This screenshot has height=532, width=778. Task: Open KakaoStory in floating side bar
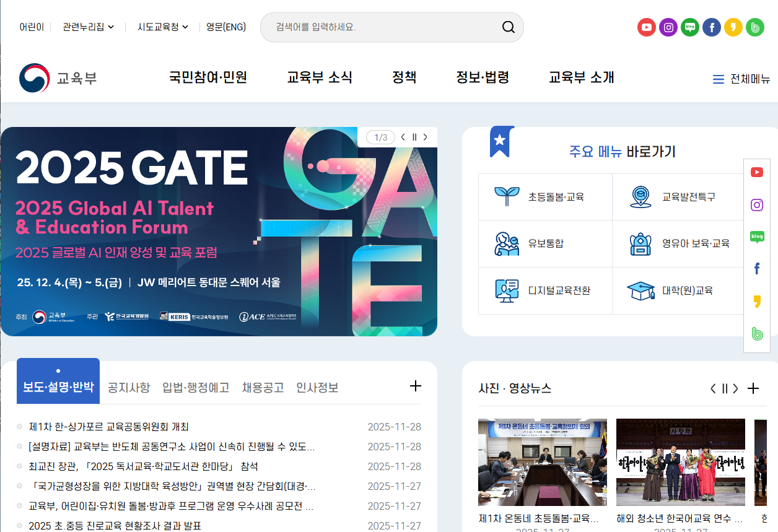757,302
